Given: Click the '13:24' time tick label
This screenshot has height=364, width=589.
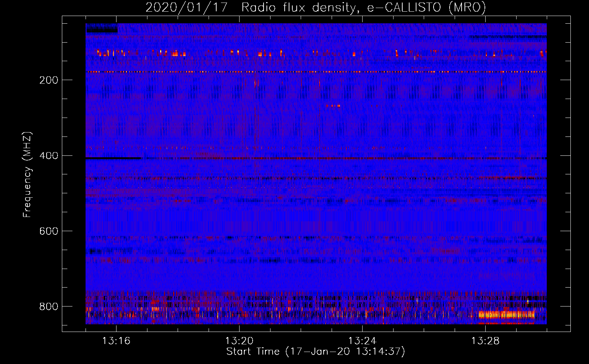Looking at the screenshot, I should pyautogui.click(x=362, y=341).
